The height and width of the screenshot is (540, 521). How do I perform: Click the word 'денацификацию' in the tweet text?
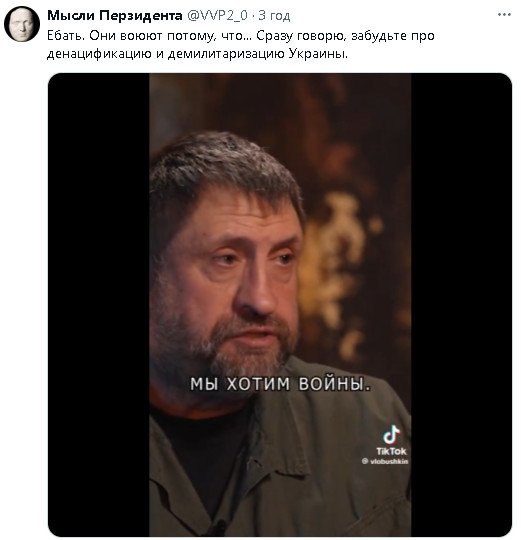click(x=99, y=54)
